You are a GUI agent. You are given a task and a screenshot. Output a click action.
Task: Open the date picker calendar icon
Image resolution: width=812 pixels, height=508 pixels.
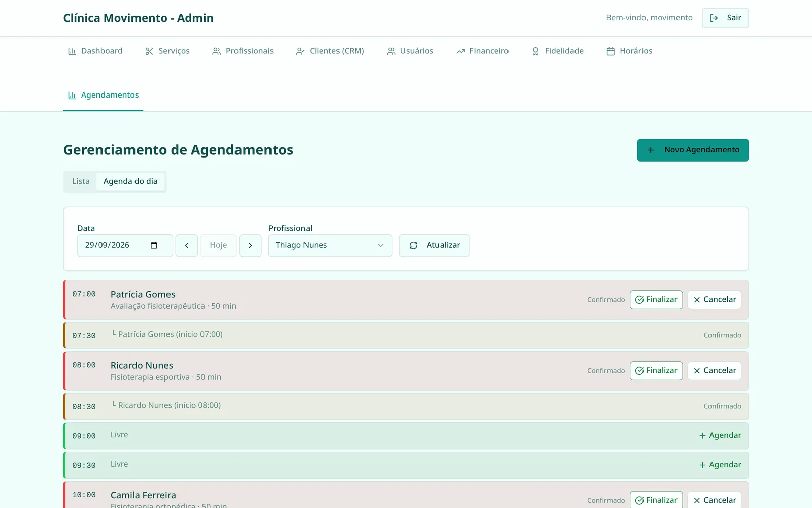click(154, 245)
